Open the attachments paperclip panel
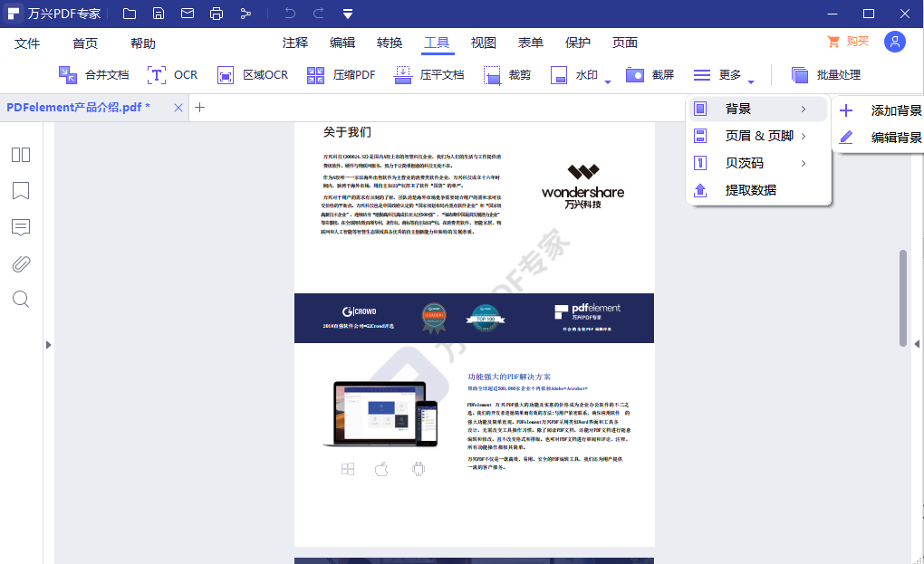924x564 pixels. pyautogui.click(x=21, y=263)
